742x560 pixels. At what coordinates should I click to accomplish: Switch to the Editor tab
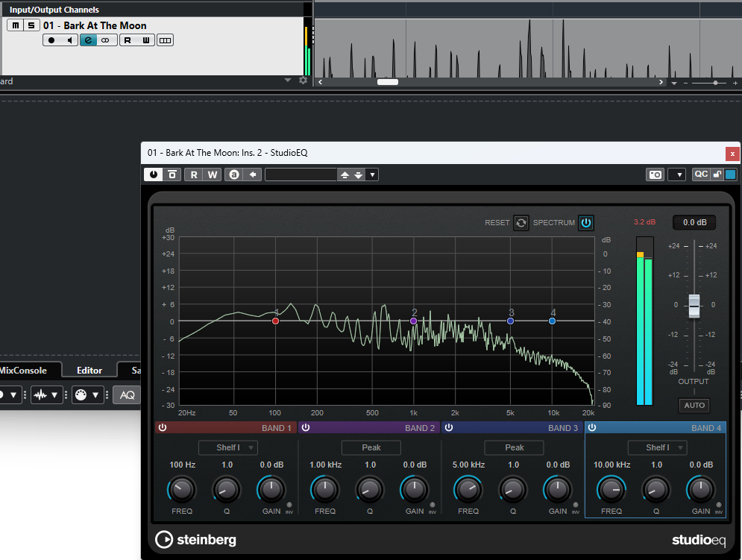point(89,370)
